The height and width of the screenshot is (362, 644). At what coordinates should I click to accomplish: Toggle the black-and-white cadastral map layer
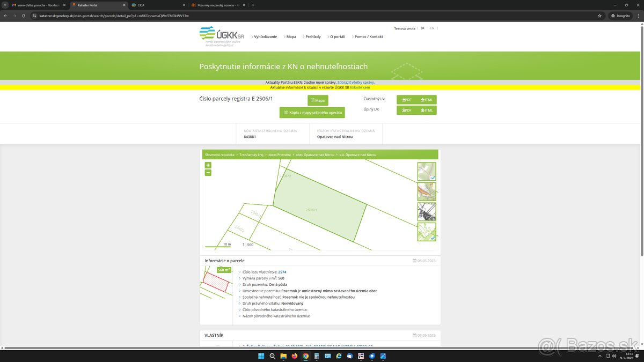click(x=427, y=212)
